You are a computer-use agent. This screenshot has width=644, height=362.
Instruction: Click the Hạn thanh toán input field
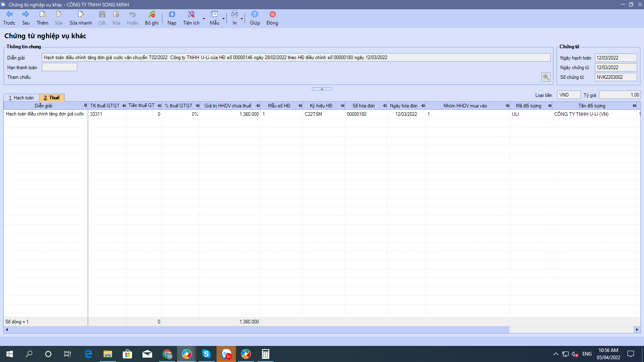click(x=60, y=67)
